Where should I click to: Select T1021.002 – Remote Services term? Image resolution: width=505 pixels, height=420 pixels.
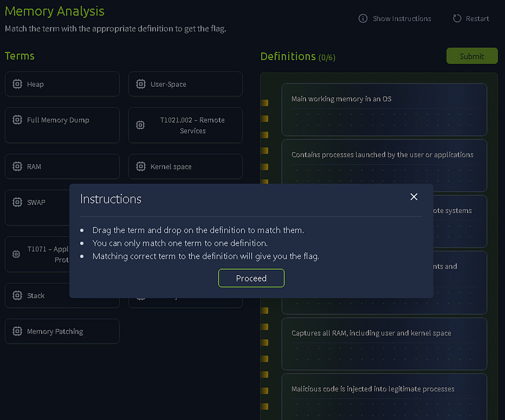(x=185, y=125)
